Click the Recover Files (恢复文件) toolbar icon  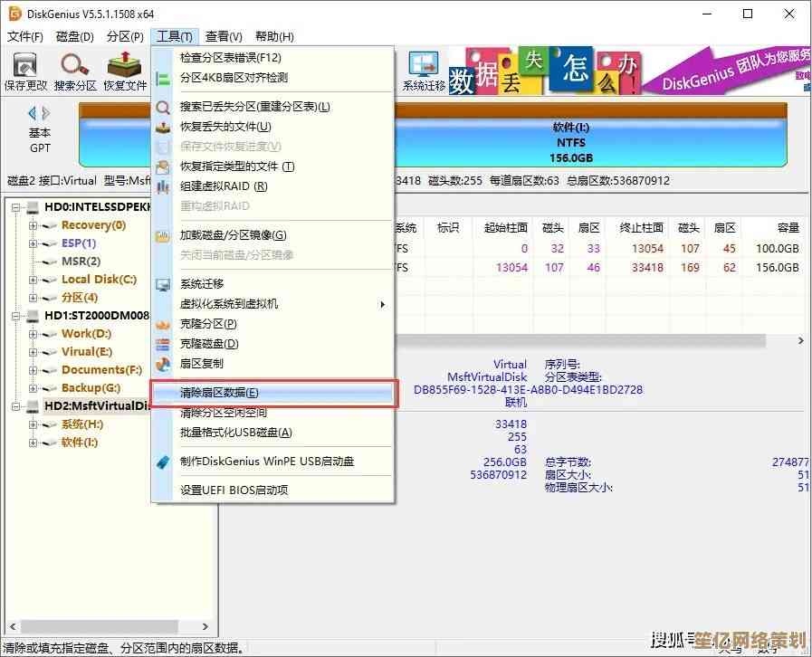click(125, 71)
